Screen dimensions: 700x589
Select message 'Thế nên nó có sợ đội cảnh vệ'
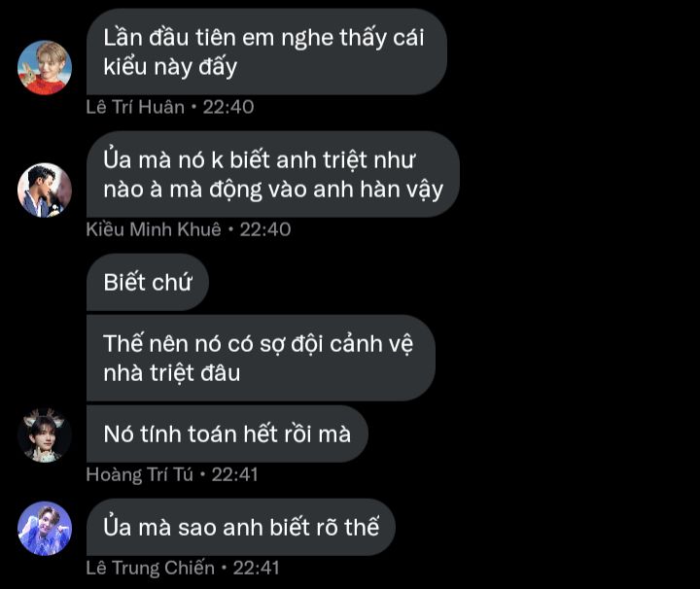coord(261,358)
